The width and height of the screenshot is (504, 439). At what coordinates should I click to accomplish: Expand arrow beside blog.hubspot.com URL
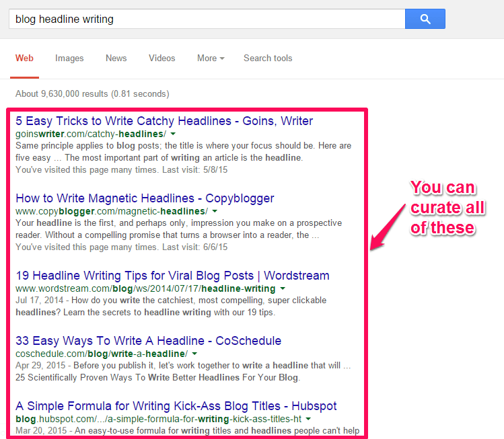pyautogui.click(x=308, y=419)
